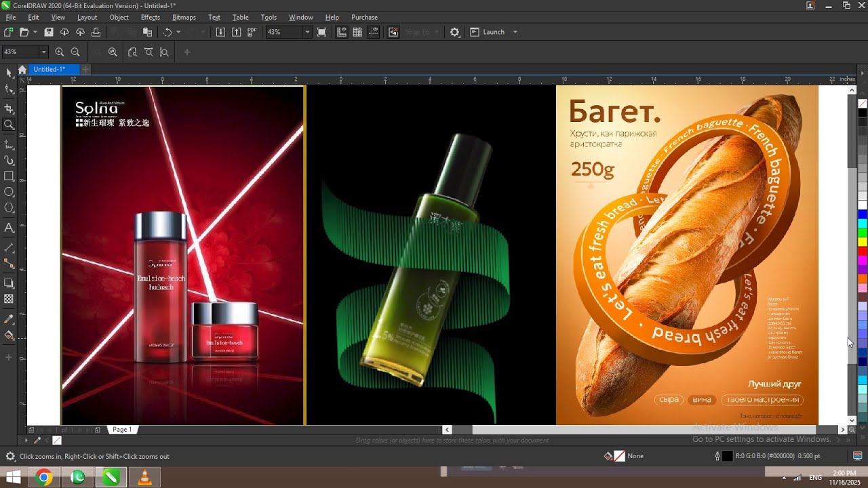The width and height of the screenshot is (868, 488).
Task: Click the Launch button
Action: click(x=488, y=32)
